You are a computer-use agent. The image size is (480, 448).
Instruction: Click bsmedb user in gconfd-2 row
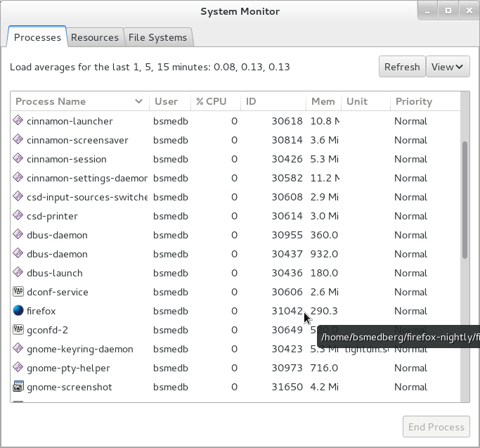pyautogui.click(x=171, y=330)
